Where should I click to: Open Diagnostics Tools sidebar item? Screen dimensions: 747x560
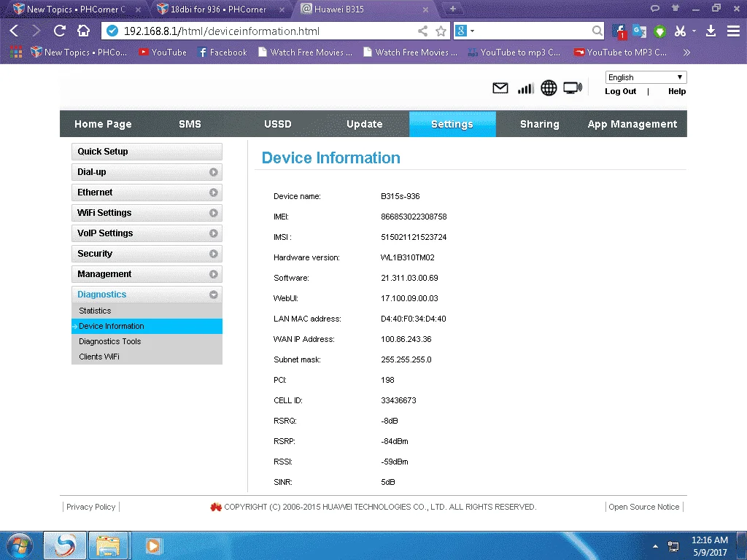(147, 341)
